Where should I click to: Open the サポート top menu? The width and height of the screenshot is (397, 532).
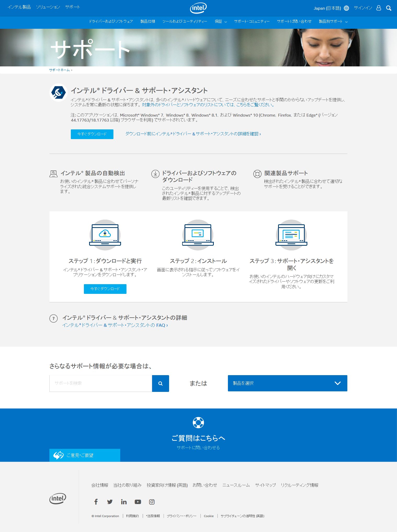[x=73, y=7]
